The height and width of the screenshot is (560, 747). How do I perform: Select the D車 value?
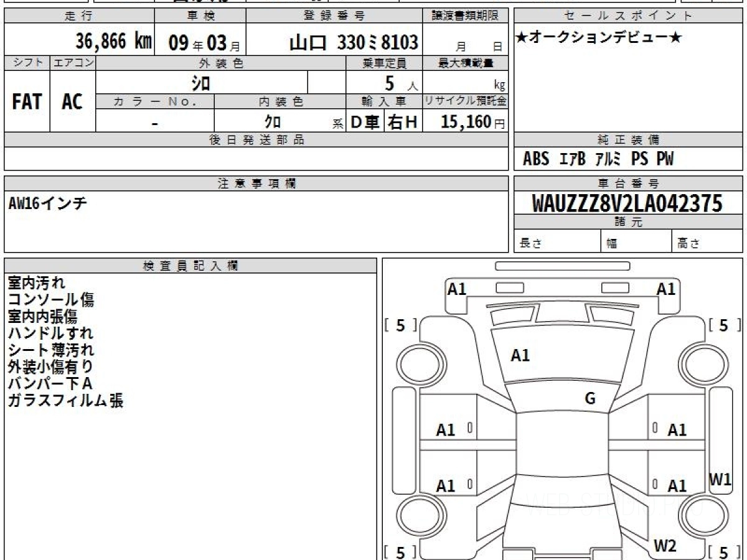365,122
